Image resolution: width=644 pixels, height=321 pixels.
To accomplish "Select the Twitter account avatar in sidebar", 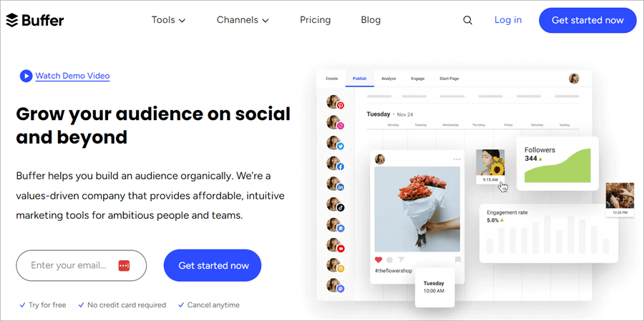I will (x=335, y=143).
